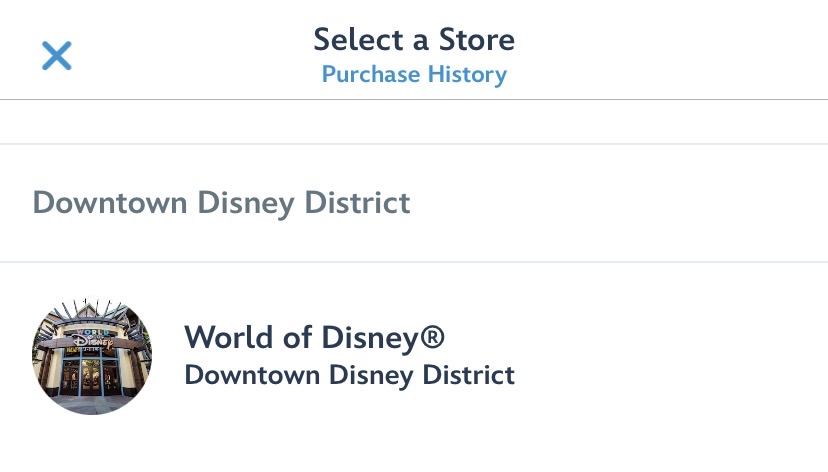Click the word Disney® in the store name

pos(383,338)
